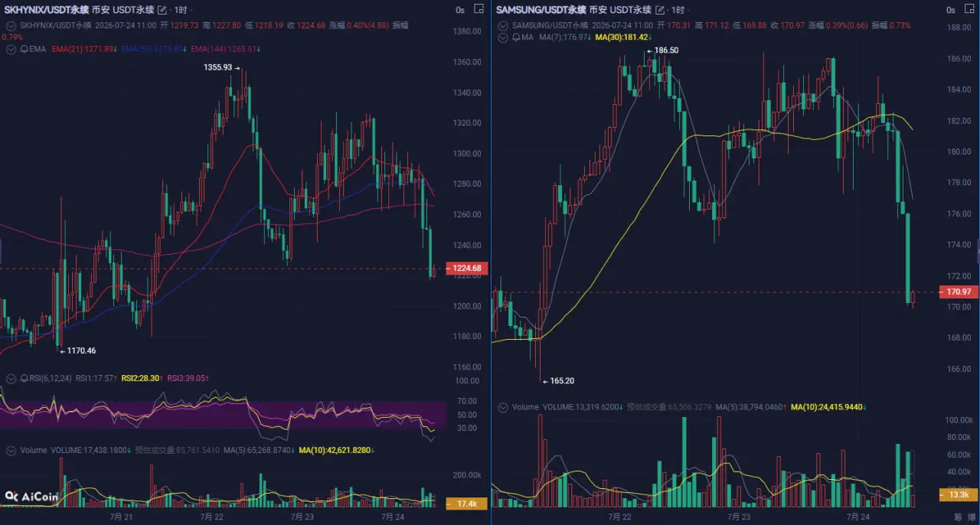Click the 爆 button at bottom right
Viewport: 980px width, 525px height.
[970, 517]
